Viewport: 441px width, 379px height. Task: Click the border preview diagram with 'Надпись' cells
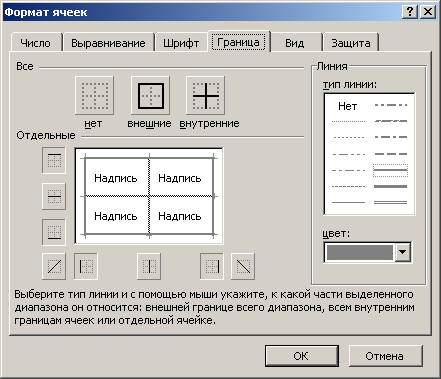(x=149, y=196)
